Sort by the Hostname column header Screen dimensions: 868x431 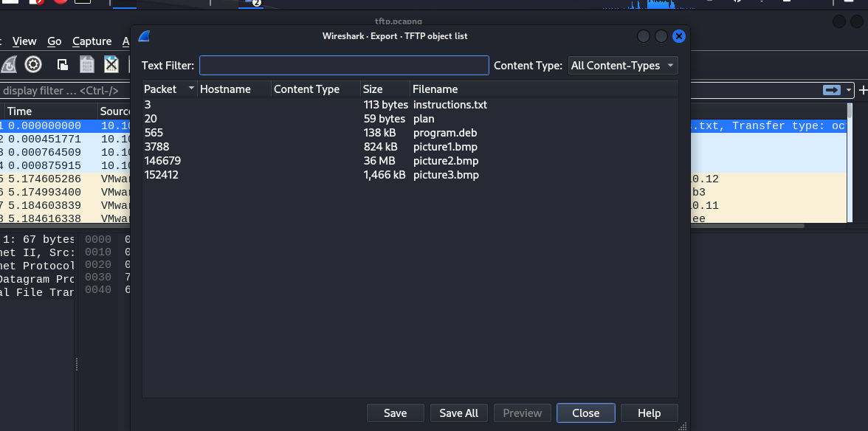pyautogui.click(x=234, y=89)
